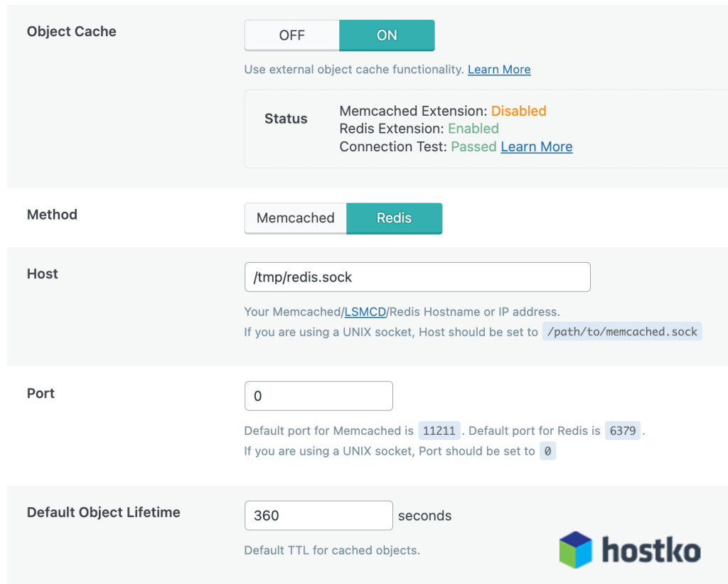Open Learn More about external object cache

[x=499, y=70]
